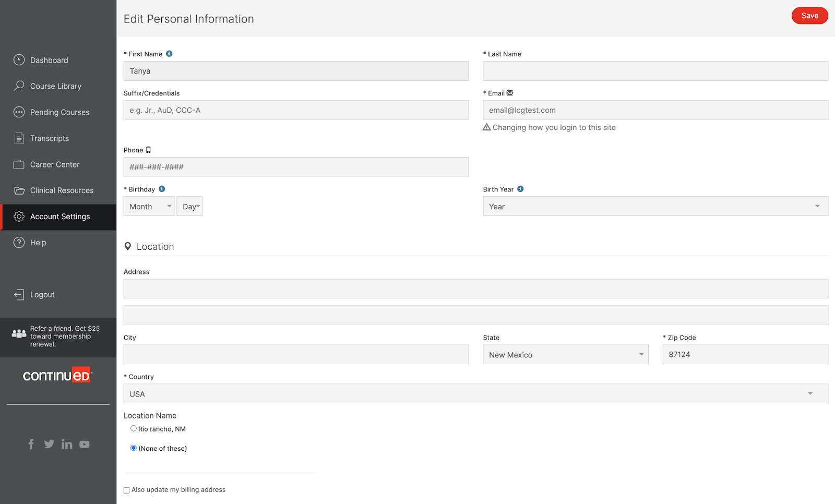Open the Dashboard from the sidebar
This screenshot has height=504, width=835.
(x=49, y=60)
